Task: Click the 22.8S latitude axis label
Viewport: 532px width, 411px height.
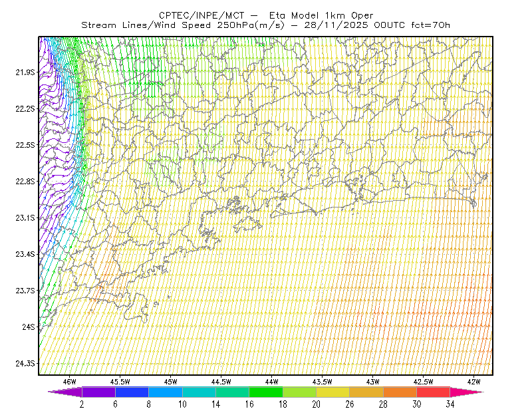Action: pyautogui.click(x=25, y=182)
